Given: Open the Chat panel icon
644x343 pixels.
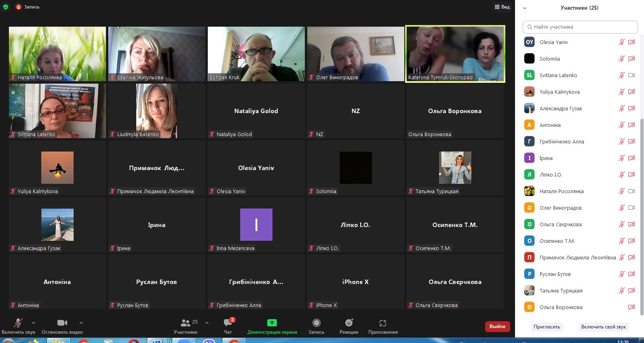Looking at the screenshot, I should (228, 323).
